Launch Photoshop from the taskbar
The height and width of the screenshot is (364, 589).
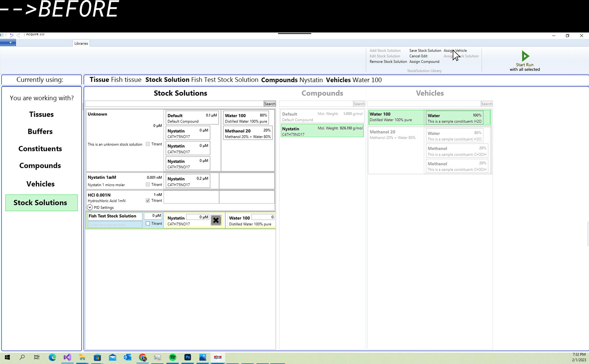coord(188,357)
